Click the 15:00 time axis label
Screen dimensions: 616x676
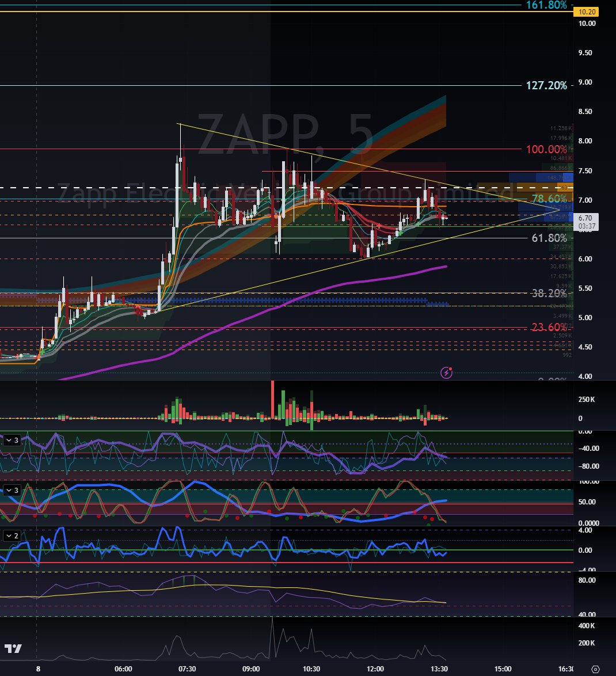click(503, 669)
